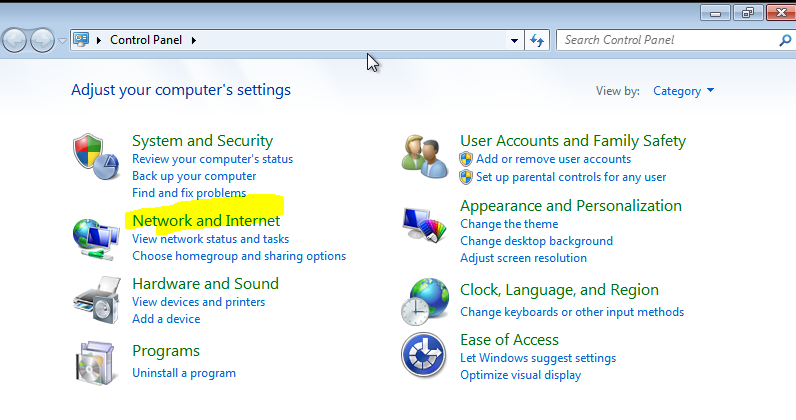The width and height of the screenshot is (796, 420).
Task: Open the View by Category dropdown
Action: coord(683,91)
